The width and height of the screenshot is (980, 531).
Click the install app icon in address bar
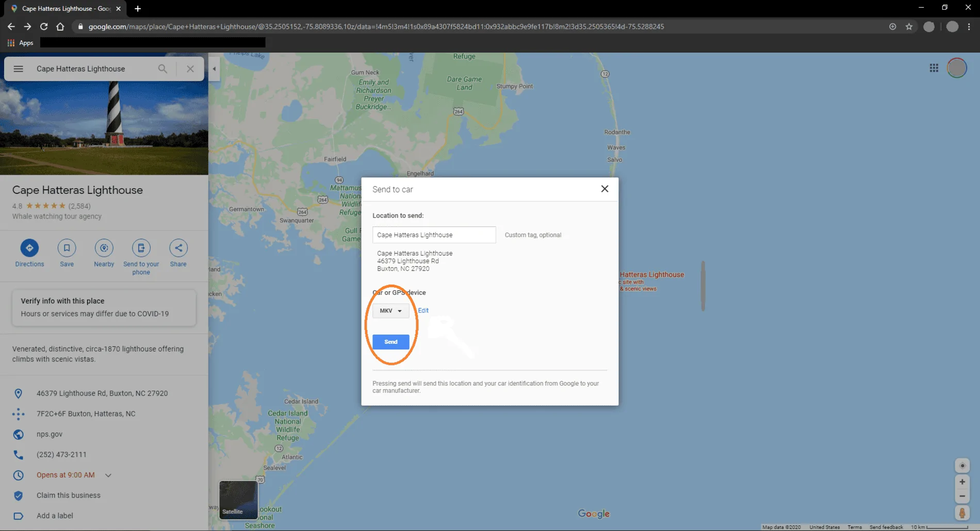[892, 26]
